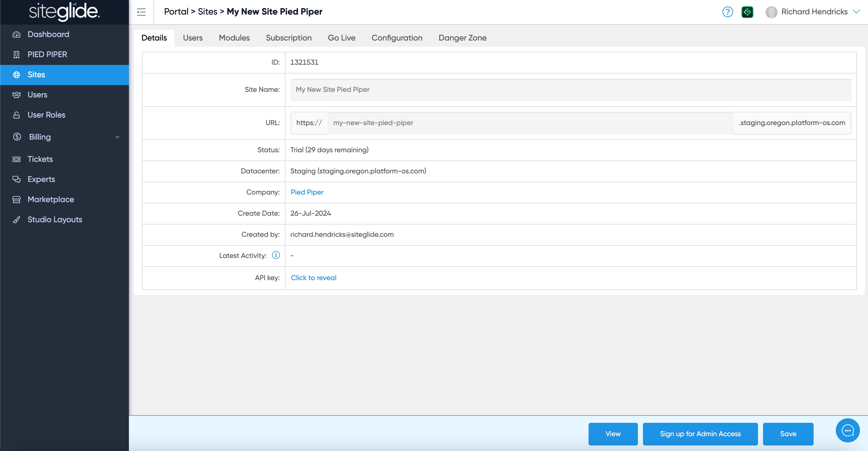Switch to the Danger Zone tab
The width and height of the screenshot is (868, 451).
(462, 38)
